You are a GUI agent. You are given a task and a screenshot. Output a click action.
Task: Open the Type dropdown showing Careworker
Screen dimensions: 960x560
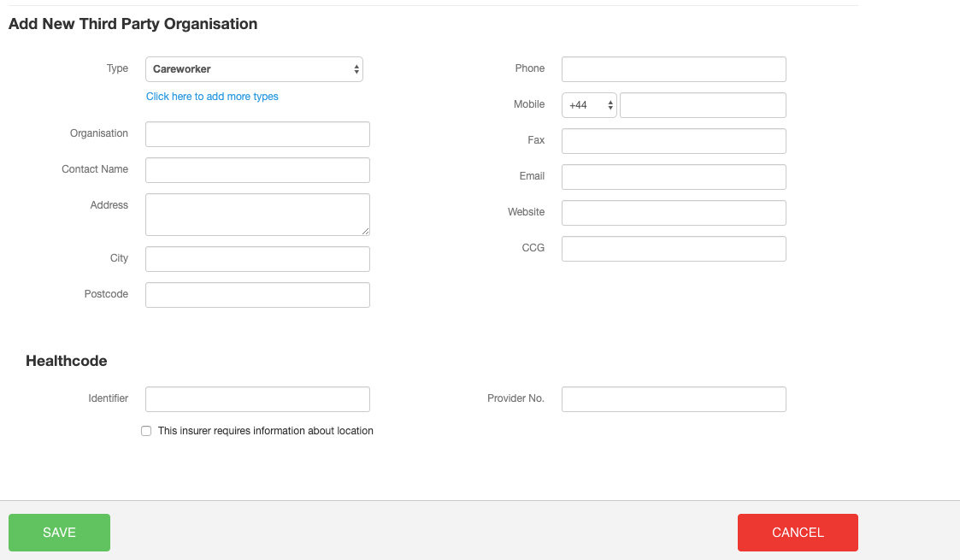click(x=254, y=69)
